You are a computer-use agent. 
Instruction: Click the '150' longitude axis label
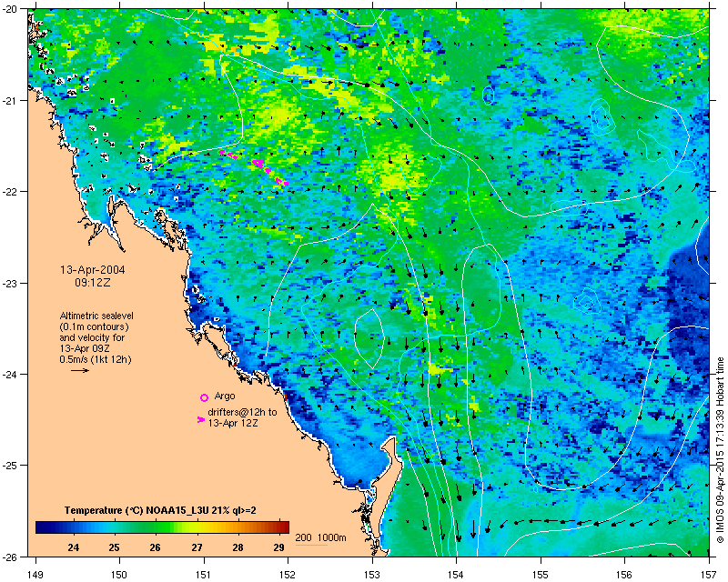coord(119,575)
